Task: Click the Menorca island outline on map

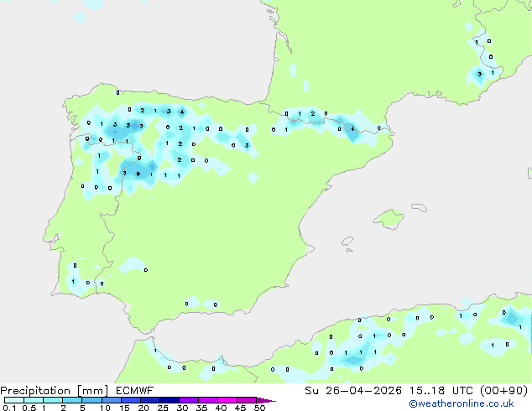Action: [420, 207]
